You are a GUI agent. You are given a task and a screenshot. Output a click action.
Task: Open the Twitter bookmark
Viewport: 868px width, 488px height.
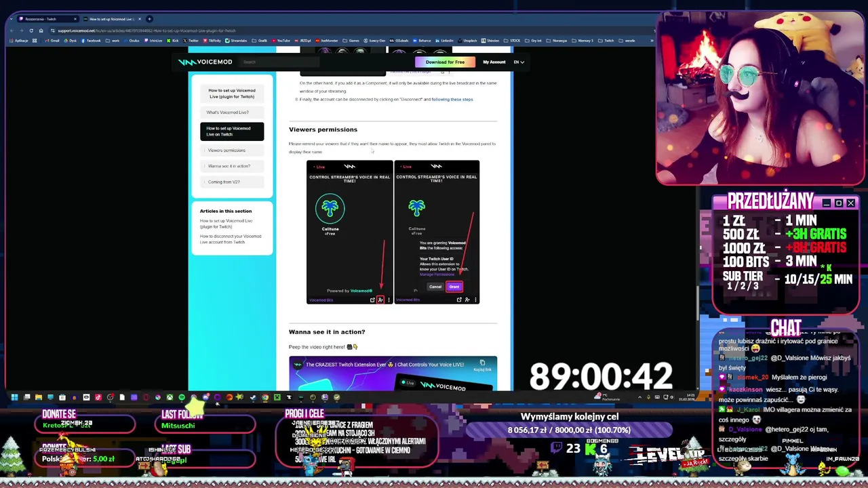pyautogui.click(x=191, y=41)
